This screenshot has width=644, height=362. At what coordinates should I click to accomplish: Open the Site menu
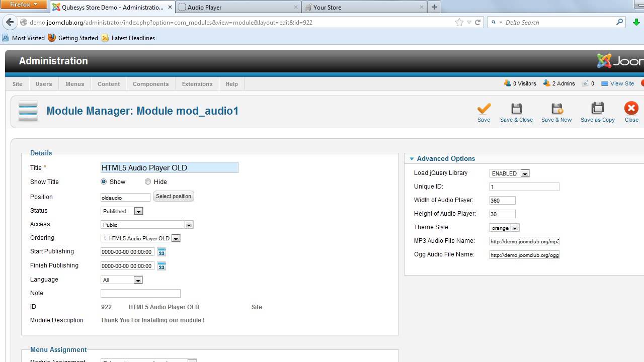[18, 84]
